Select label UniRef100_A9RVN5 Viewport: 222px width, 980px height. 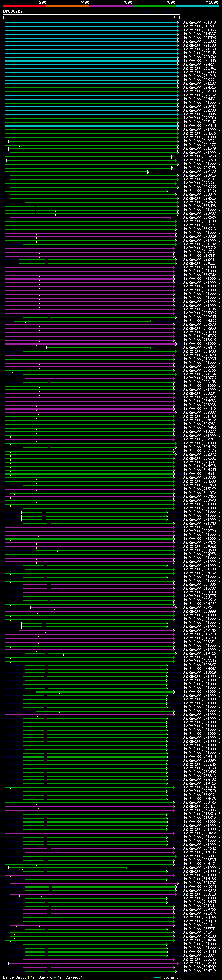pos(199,317)
